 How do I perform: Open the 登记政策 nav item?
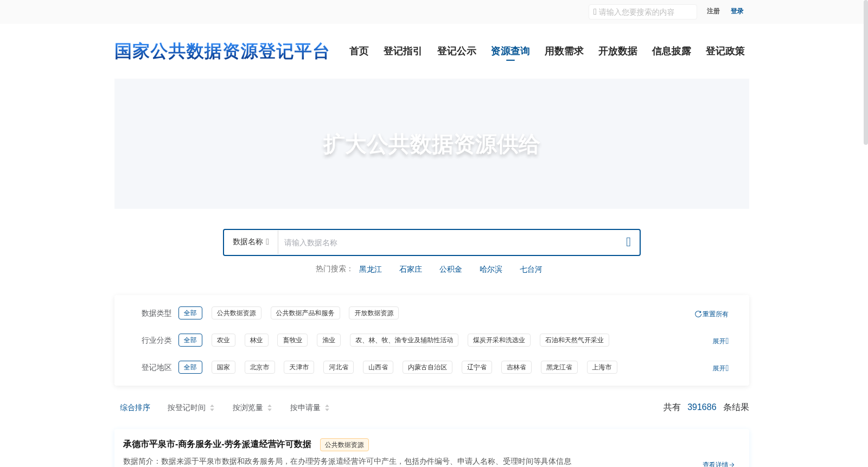[725, 51]
